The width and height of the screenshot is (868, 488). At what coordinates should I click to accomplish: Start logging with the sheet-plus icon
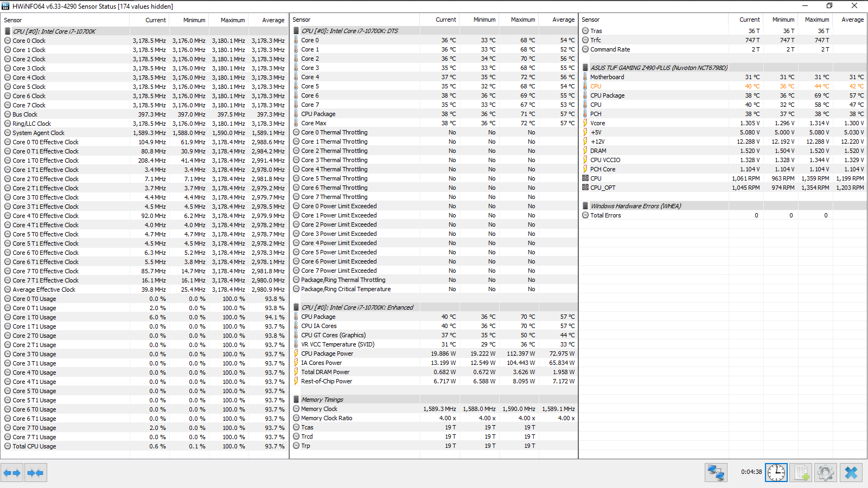(x=801, y=473)
